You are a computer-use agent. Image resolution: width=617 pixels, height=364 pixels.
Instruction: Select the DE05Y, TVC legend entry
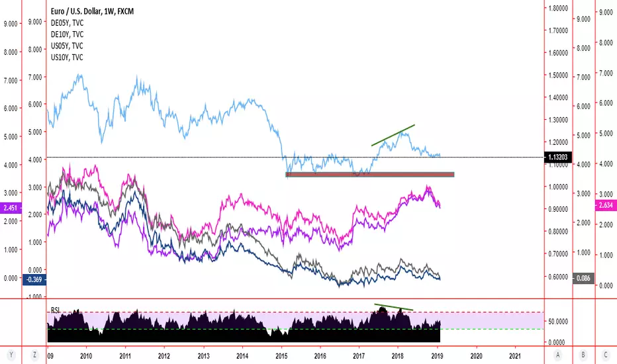pos(67,23)
